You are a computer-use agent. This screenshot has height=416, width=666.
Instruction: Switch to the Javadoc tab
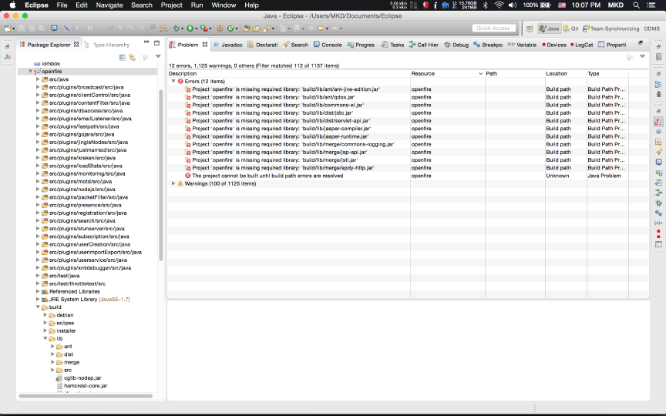pos(228,45)
